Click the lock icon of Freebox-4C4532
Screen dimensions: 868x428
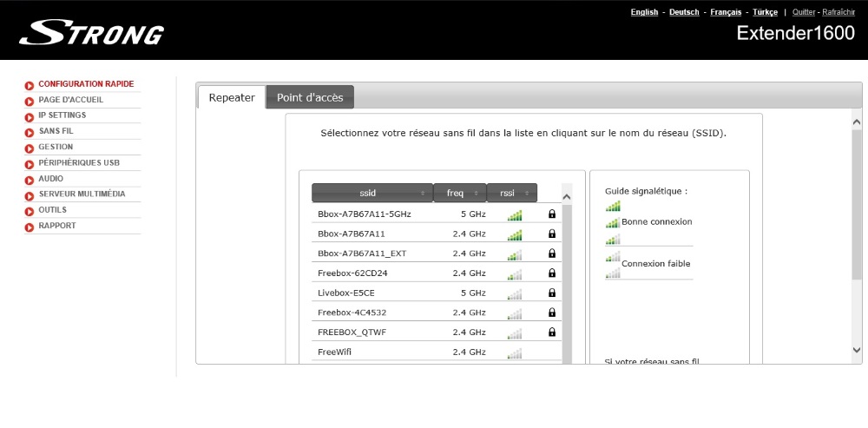[x=551, y=313]
